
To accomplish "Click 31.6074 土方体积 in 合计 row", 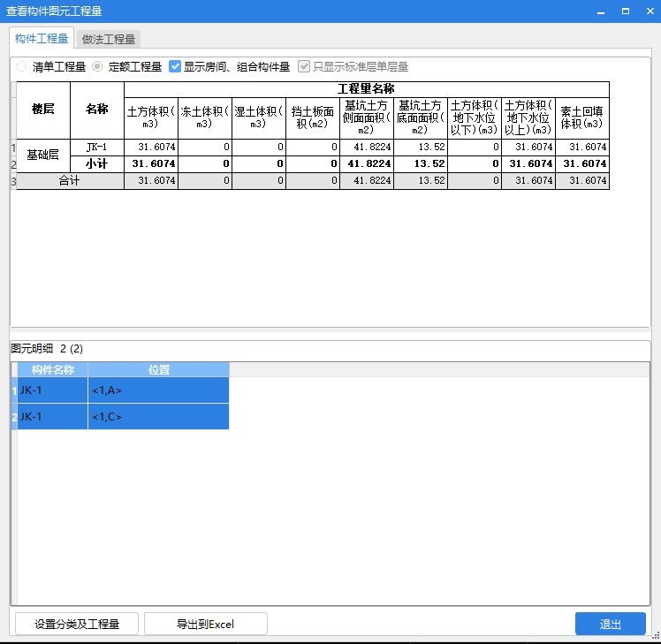I will click(x=151, y=181).
